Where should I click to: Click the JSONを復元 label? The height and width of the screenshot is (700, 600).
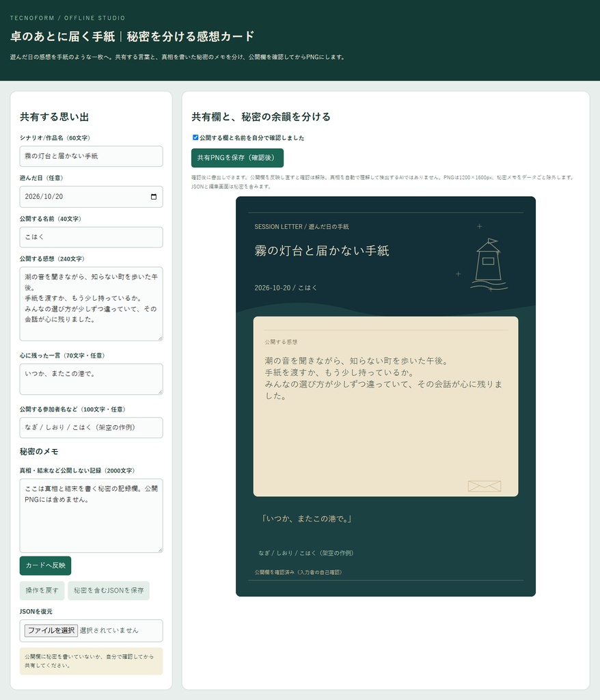[x=36, y=612]
